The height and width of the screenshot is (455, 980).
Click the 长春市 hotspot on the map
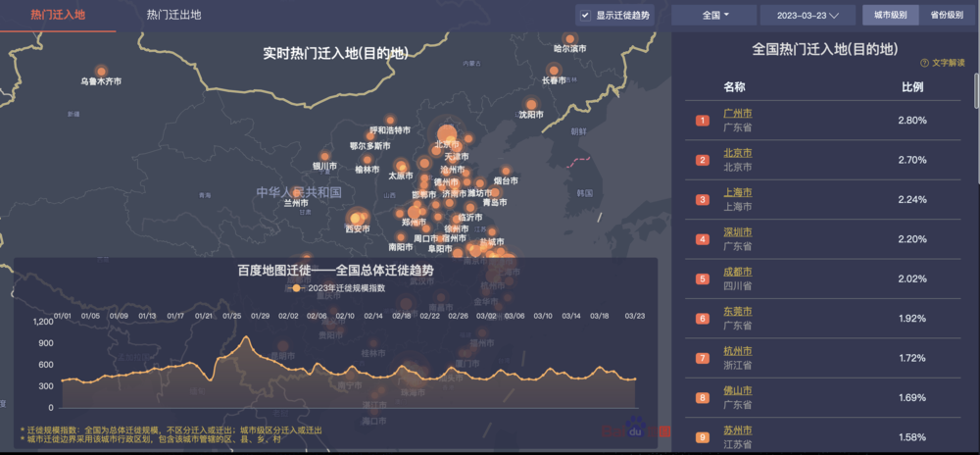[x=553, y=70]
